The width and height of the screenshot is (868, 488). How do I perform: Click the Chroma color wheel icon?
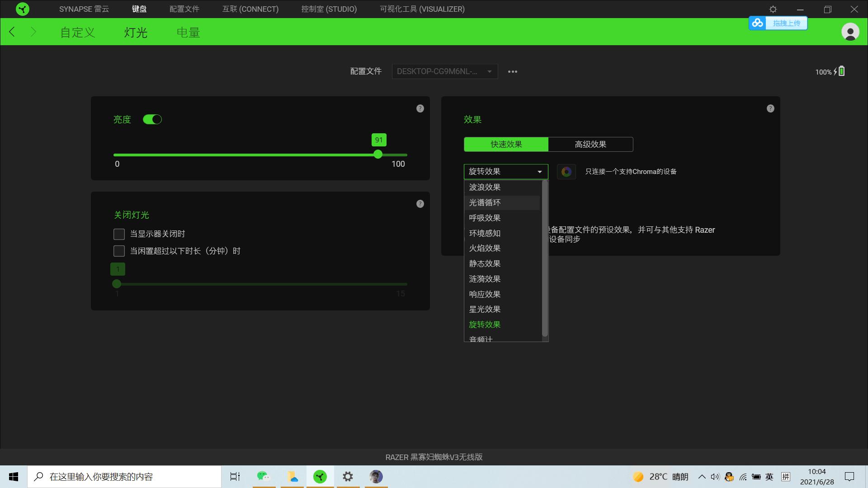(x=566, y=172)
